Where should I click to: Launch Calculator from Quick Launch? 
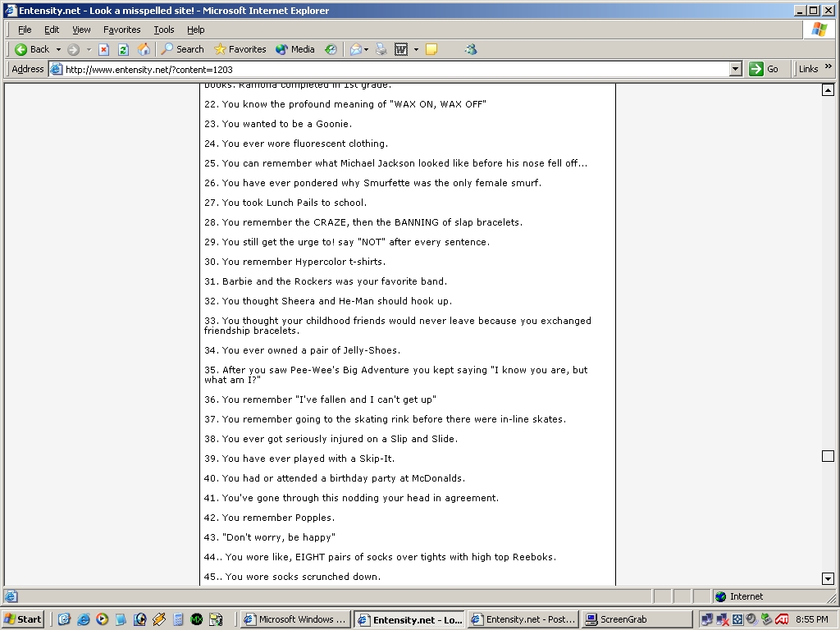178,619
